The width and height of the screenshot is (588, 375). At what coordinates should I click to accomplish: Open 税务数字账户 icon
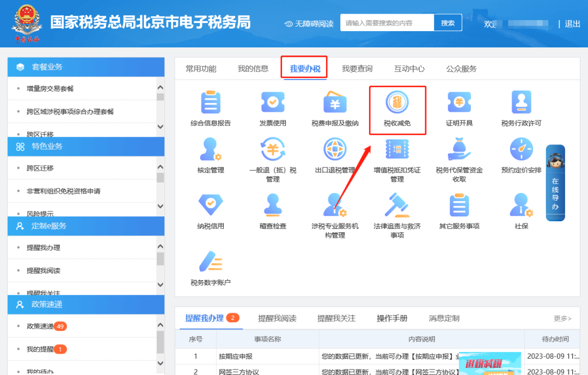pos(210,261)
